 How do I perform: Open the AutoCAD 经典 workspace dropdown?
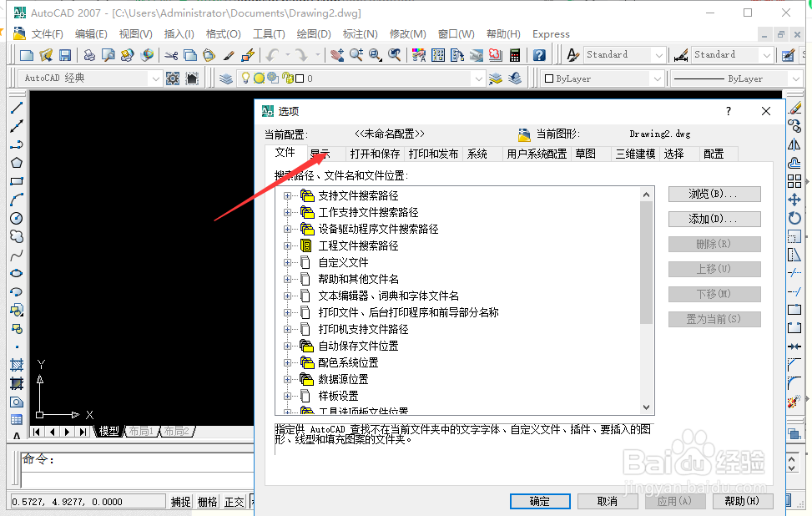pyautogui.click(x=155, y=78)
